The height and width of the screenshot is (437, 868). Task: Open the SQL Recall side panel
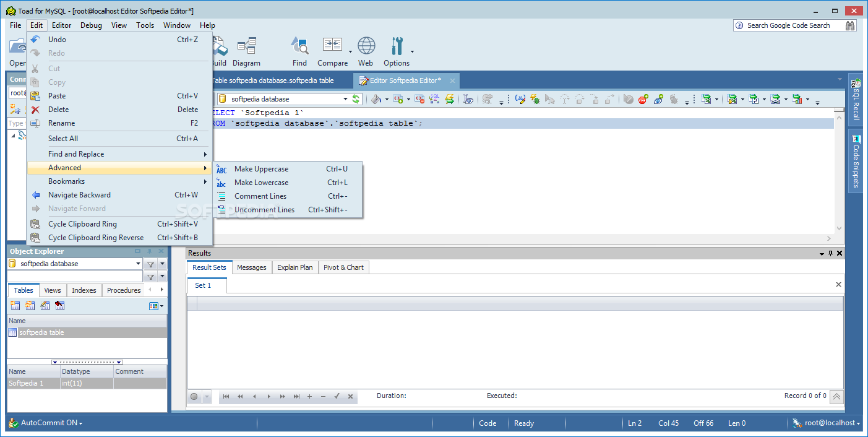[x=856, y=99]
